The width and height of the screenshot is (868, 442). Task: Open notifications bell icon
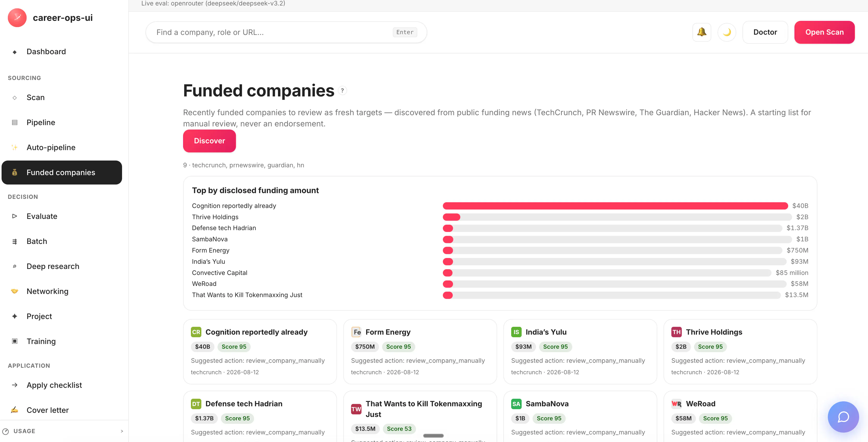pyautogui.click(x=702, y=32)
